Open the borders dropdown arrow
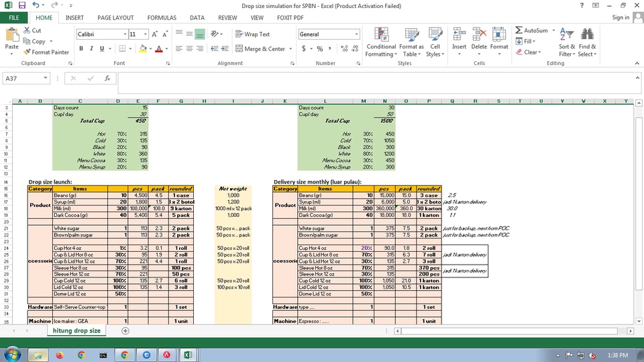The width and height of the screenshot is (644, 362). [130, 48]
